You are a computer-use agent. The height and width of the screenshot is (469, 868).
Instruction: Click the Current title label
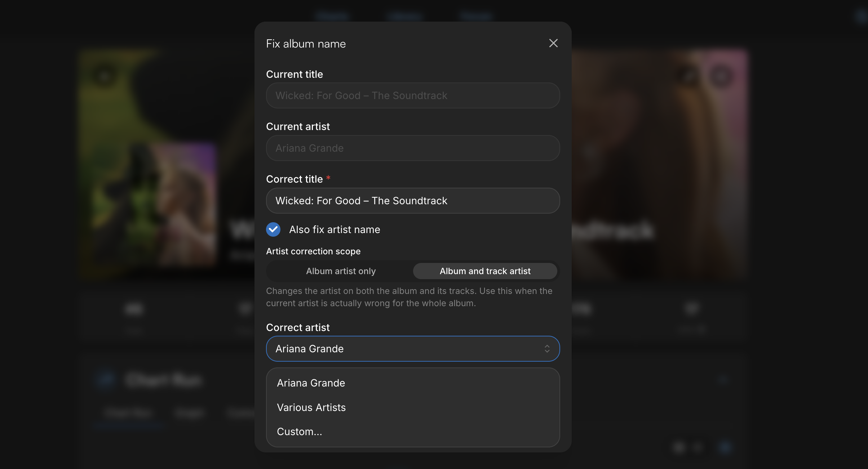coord(294,74)
